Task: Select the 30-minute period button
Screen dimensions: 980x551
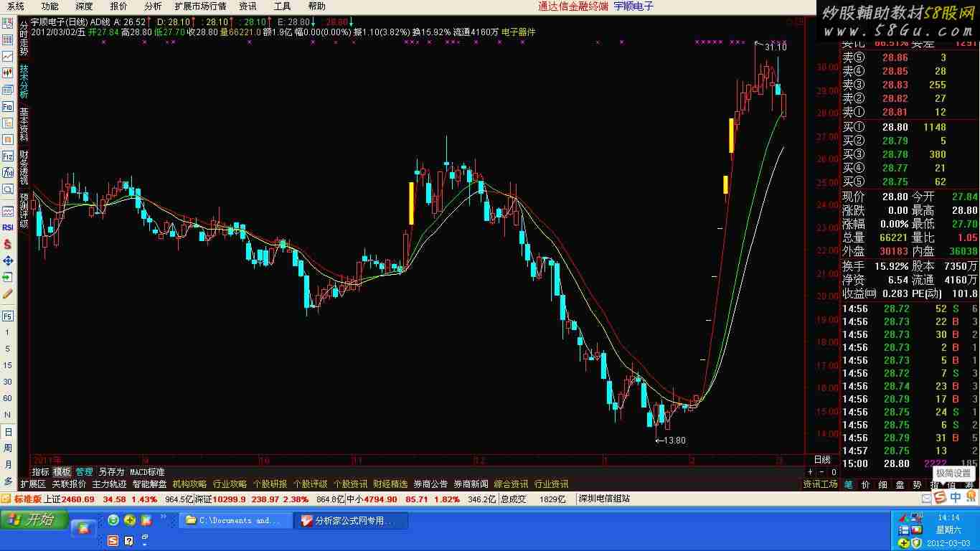Action: click(8, 382)
